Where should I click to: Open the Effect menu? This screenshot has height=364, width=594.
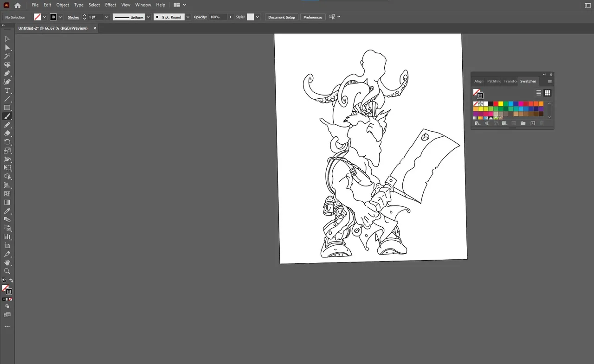[x=110, y=5]
